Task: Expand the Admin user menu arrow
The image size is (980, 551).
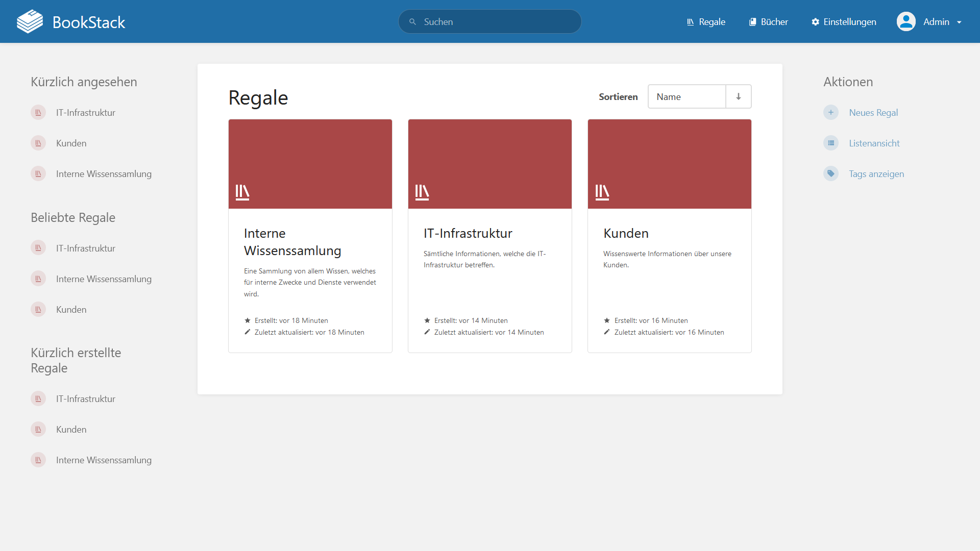Action: [959, 22]
